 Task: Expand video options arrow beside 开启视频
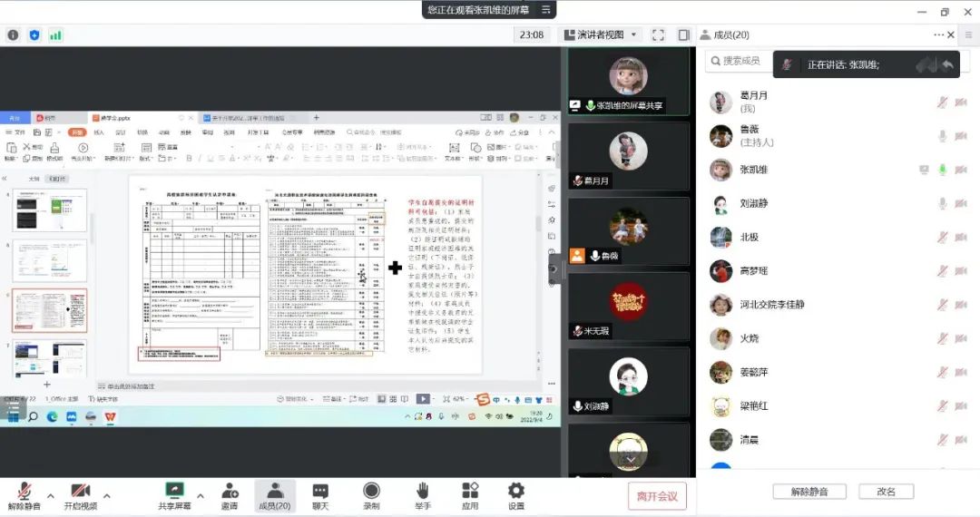coord(107,496)
